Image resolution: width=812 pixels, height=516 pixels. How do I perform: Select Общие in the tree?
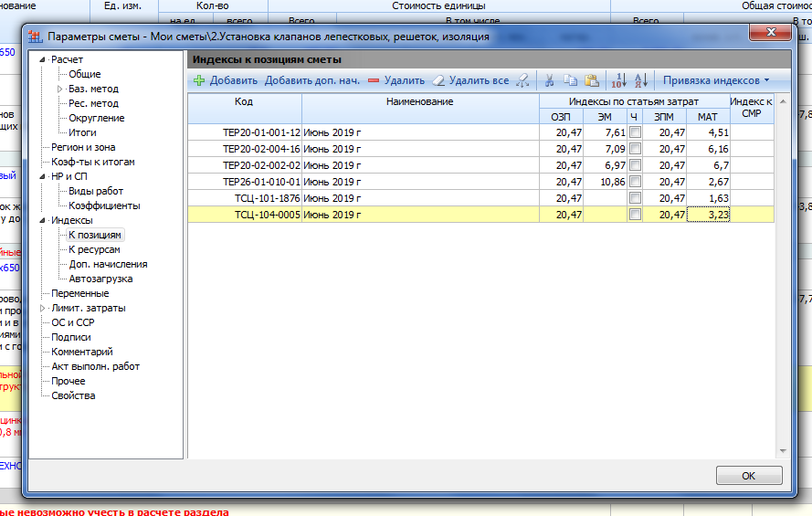(x=84, y=74)
